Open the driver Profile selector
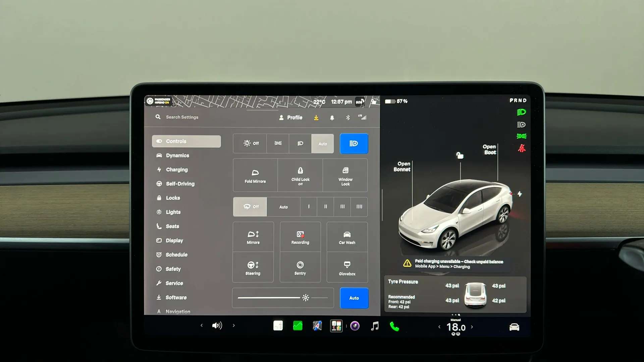 pos(291,118)
